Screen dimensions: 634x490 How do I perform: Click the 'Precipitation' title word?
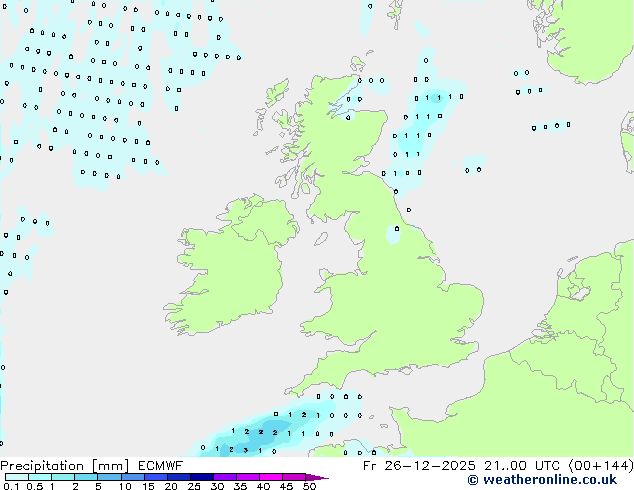coord(42,466)
